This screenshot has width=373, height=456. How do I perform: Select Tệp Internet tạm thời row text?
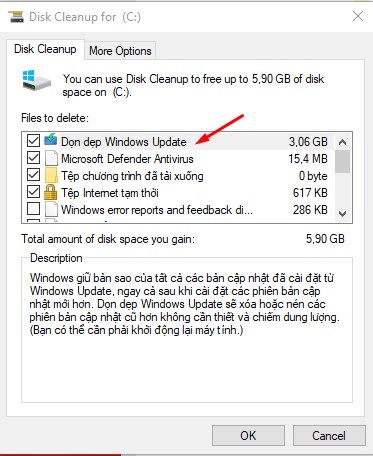(110, 193)
